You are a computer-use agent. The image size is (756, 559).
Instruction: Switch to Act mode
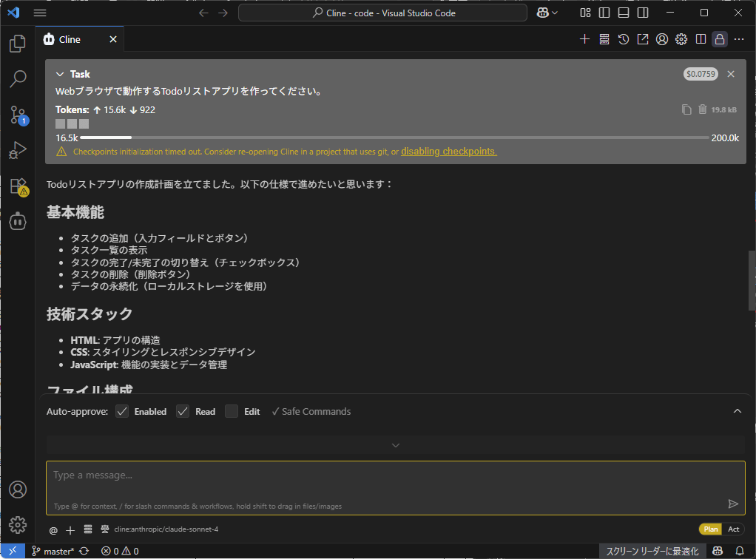[733, 529]
